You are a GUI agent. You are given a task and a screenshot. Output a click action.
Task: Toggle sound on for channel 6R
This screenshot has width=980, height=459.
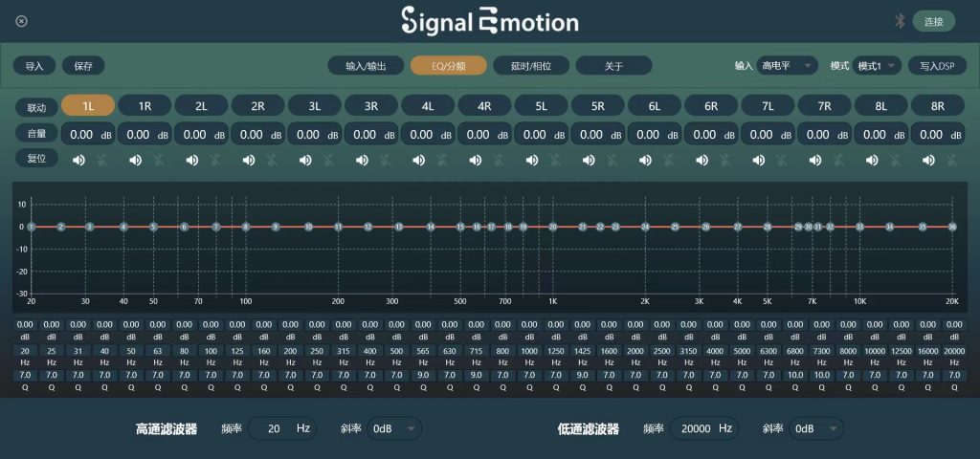(702, 161)
